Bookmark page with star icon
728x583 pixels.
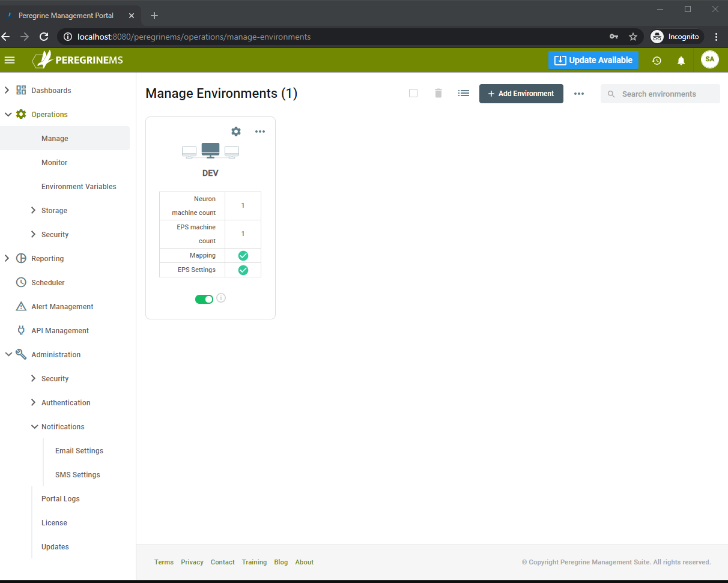point(633,37)
